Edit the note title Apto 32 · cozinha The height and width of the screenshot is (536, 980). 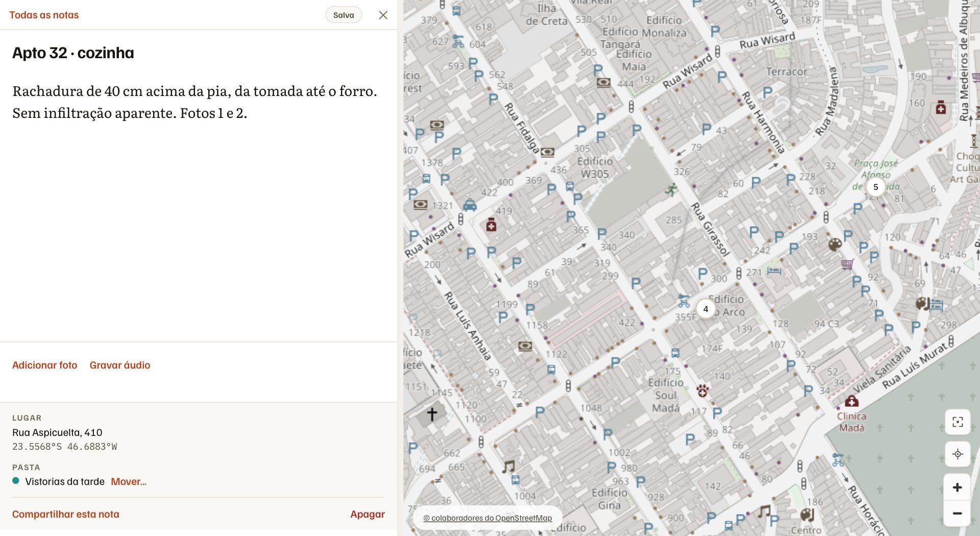point(73,53)
